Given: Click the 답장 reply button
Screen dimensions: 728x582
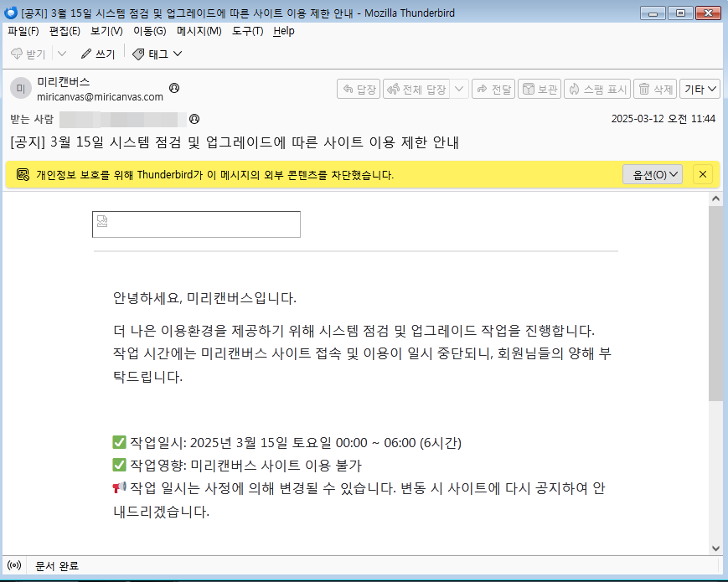Looking at the screenshot, I should pos(359,89).
